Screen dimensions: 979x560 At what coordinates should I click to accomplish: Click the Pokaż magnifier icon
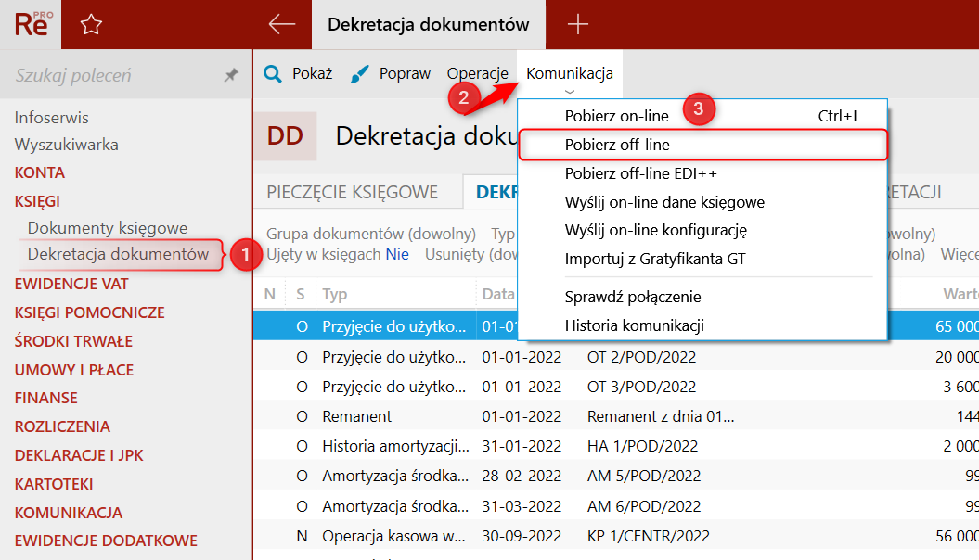(x=273, y=74)
